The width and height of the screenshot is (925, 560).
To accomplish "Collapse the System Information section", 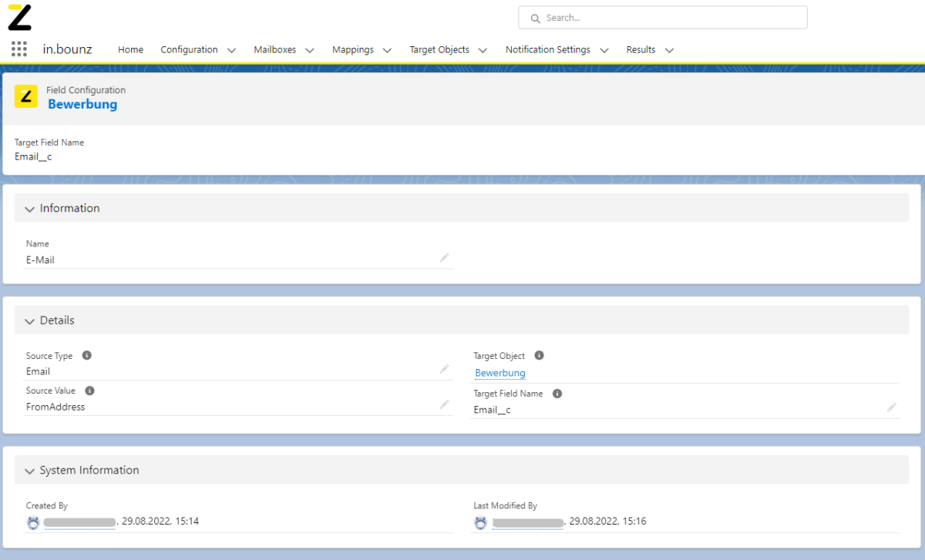I will 30,471.
